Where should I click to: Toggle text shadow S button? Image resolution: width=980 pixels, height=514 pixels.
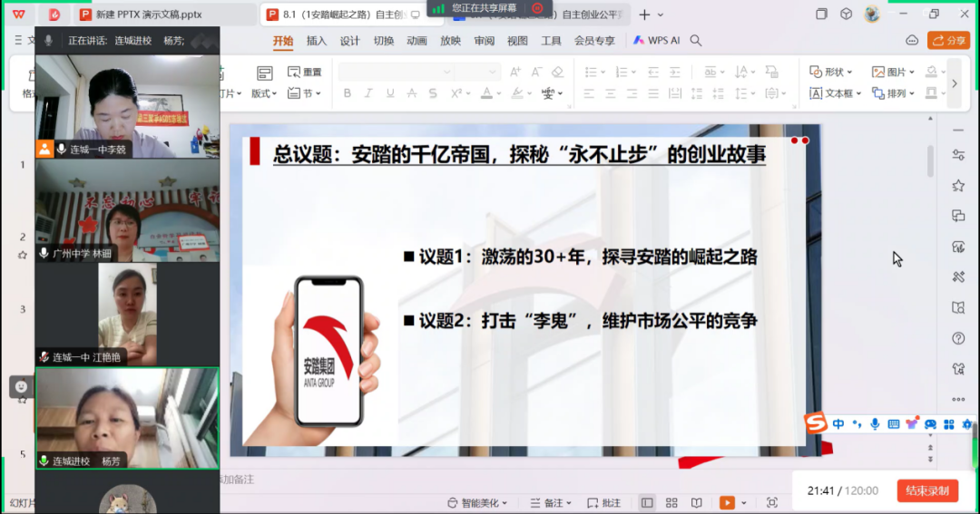pos(433,93)
